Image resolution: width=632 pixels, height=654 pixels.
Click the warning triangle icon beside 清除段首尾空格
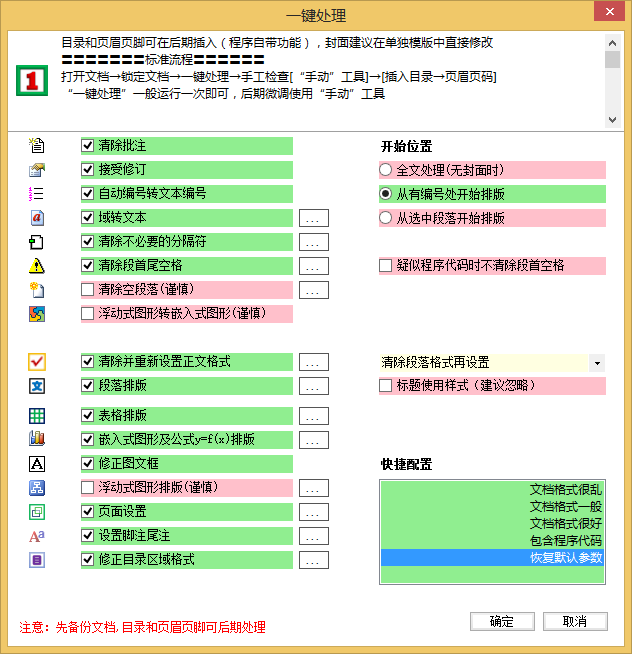coord(37,266)
